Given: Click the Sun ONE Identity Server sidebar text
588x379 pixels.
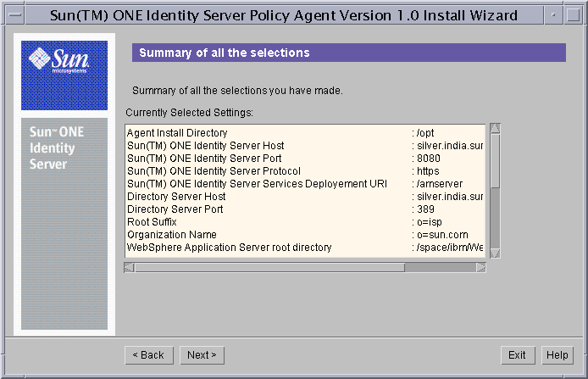Looking at the screenshot, I should coord(57,148).
